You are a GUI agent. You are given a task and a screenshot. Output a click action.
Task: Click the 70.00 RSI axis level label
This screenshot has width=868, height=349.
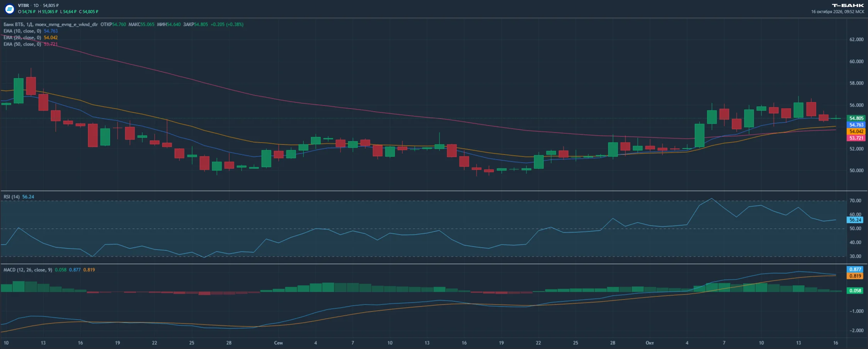tap(855, 201)
